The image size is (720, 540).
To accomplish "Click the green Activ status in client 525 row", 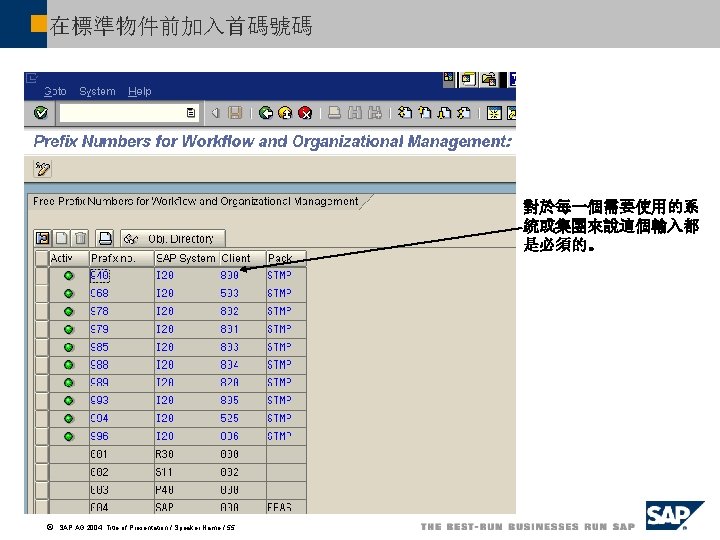I will 69,418.
